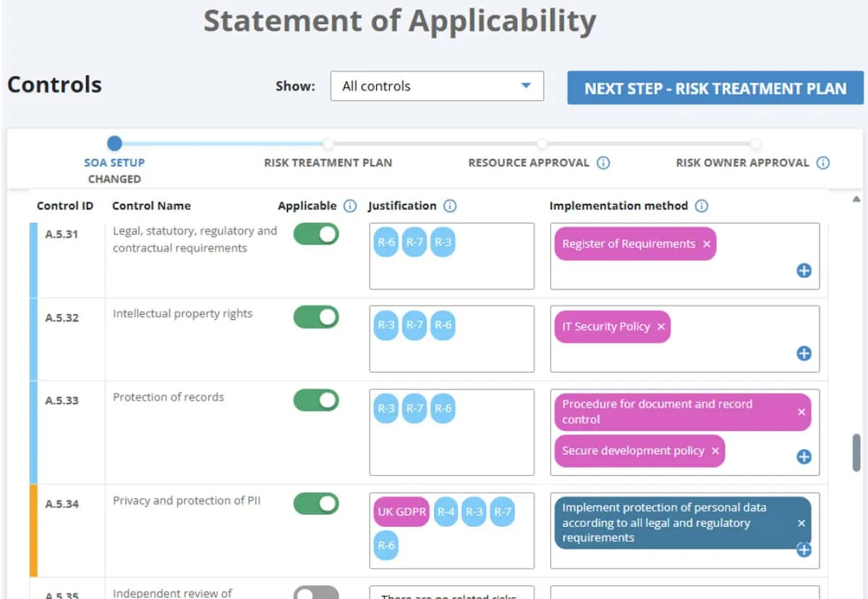Turn off Applicable for Privacy and protection of PII

(316, 504)
